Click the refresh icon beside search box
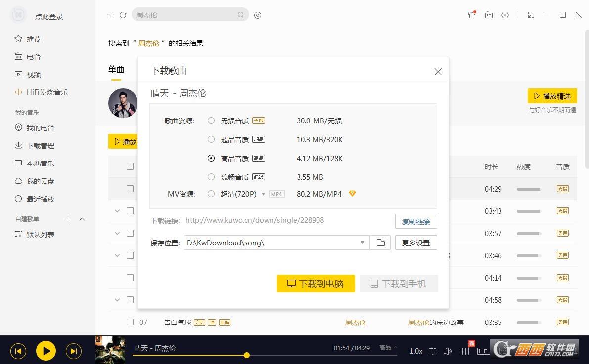589x364 pixels. [x=123, y=15]
